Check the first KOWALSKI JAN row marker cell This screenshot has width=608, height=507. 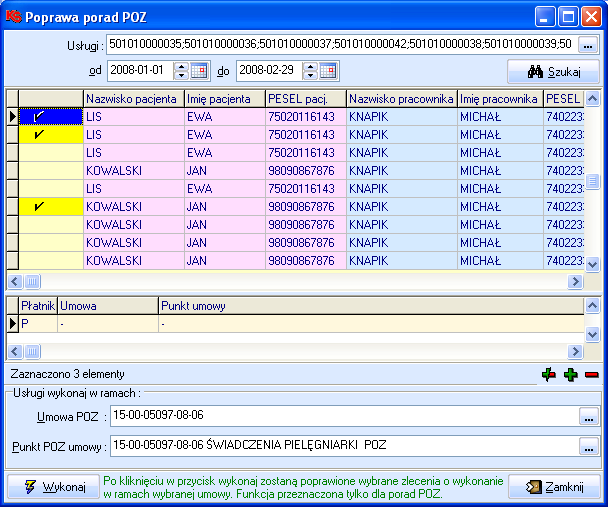(51, 171)
